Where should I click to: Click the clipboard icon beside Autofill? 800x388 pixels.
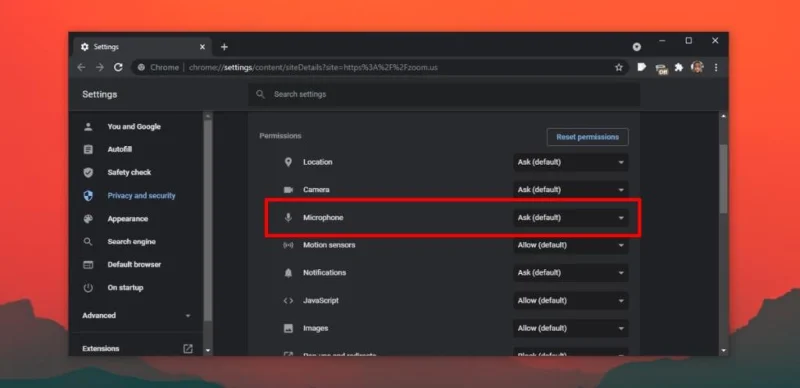pyautogui.click(x=88, y=150)
